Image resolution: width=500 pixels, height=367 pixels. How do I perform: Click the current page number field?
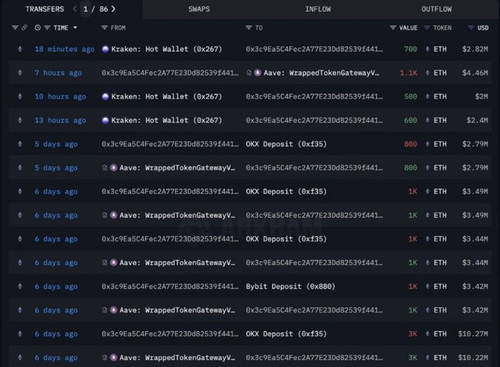(x=86, y=9)
